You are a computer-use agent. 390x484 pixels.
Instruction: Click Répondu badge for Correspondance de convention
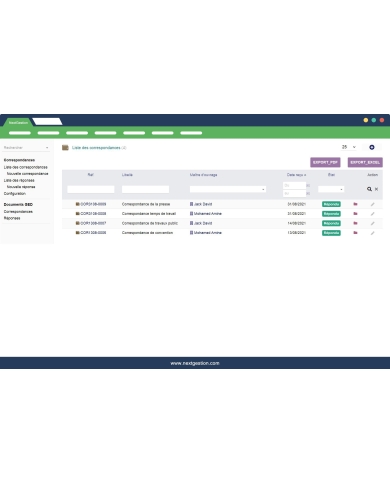coord(331,233)
